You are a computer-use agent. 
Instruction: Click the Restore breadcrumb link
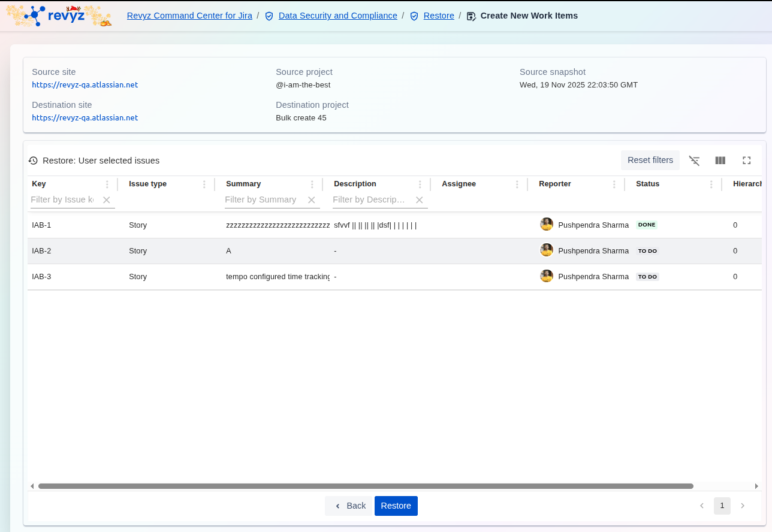(439, 16)
